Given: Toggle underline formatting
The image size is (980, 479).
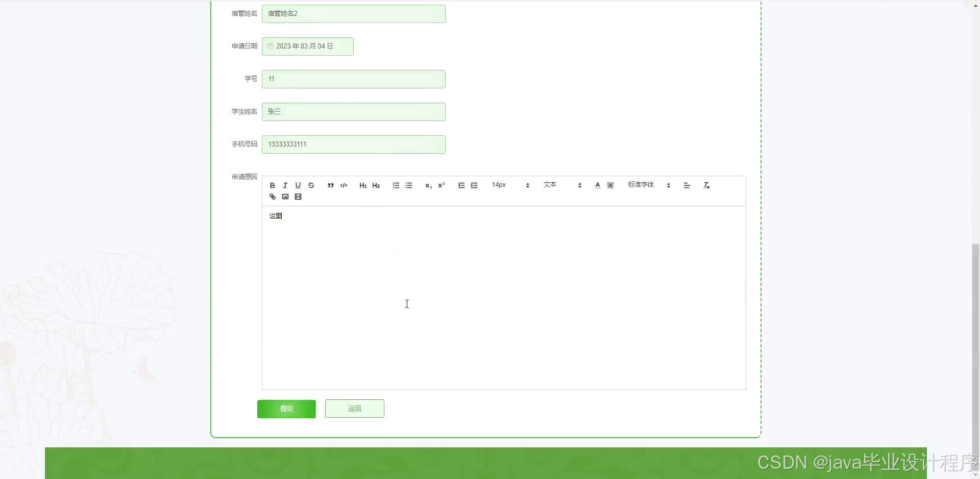Looking at the screenshot, I should pos(298,185).
